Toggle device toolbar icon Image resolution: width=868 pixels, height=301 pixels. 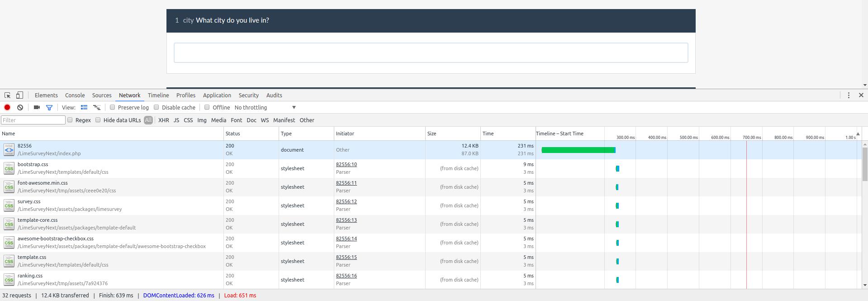[19, 95]
